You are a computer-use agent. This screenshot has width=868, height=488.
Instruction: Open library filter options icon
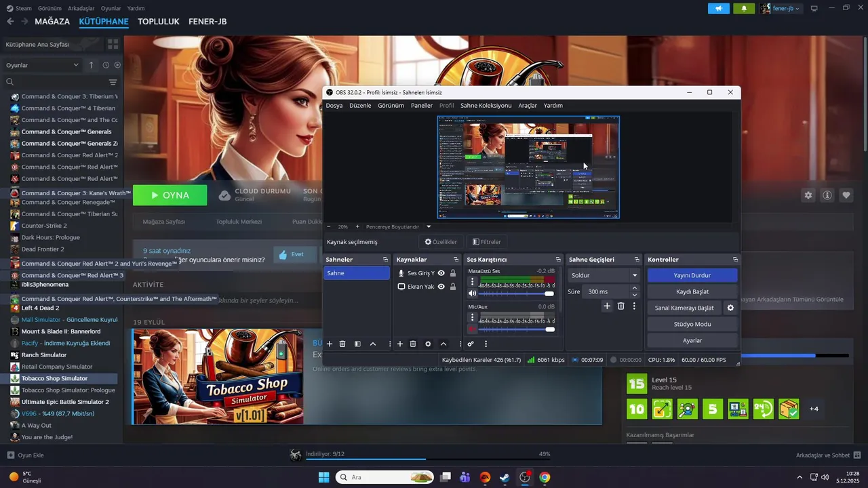[x=113, y=82]
